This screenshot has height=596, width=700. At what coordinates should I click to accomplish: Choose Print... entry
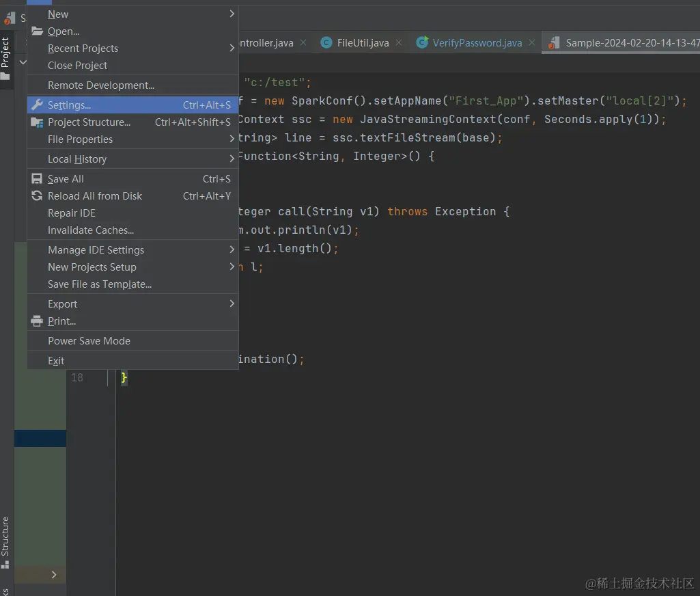click(132, 321)
